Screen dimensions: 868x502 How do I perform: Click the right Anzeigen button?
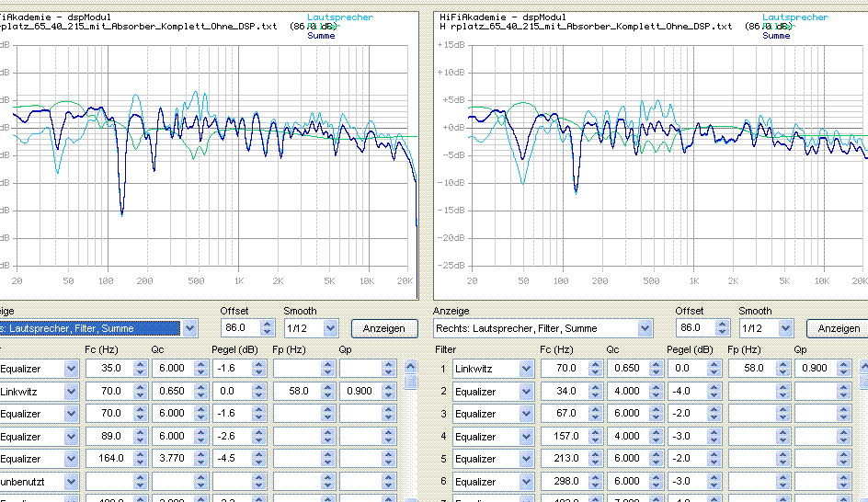coord(838,328)
